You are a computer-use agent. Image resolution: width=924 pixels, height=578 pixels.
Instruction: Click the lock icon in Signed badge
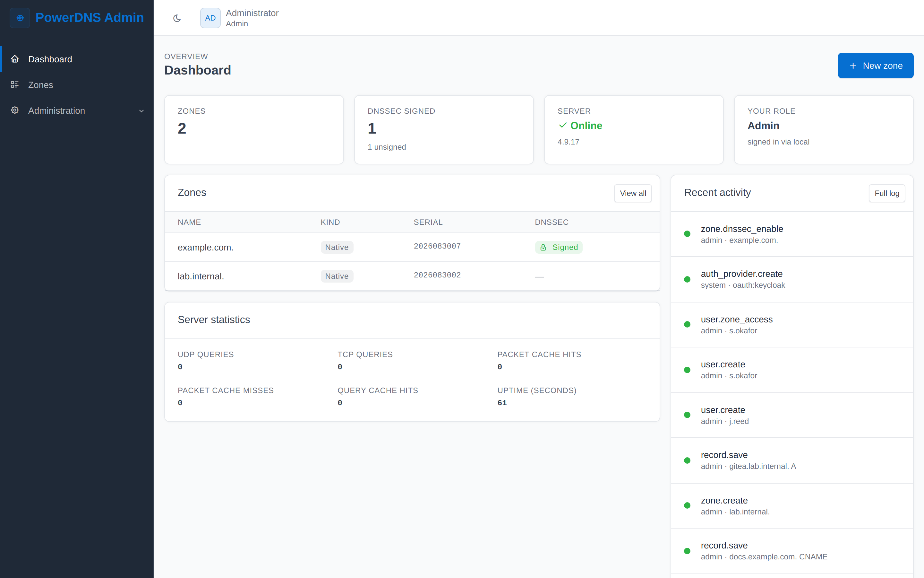point(543,247)
